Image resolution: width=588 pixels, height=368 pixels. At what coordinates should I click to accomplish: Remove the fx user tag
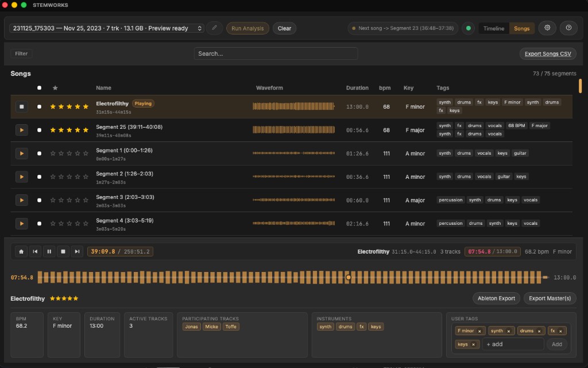[x=560, y=331]
